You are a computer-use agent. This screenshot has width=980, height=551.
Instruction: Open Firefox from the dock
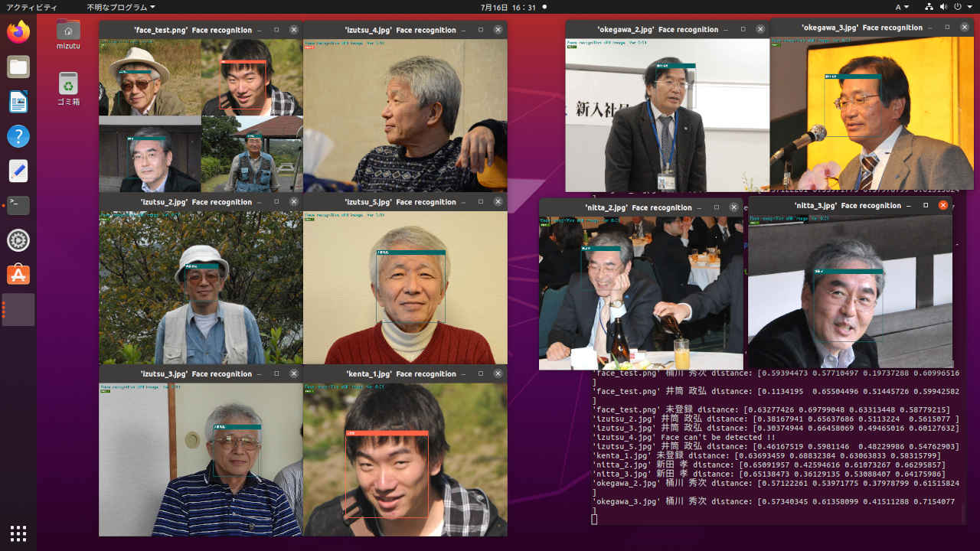click(x=18, y=31)
